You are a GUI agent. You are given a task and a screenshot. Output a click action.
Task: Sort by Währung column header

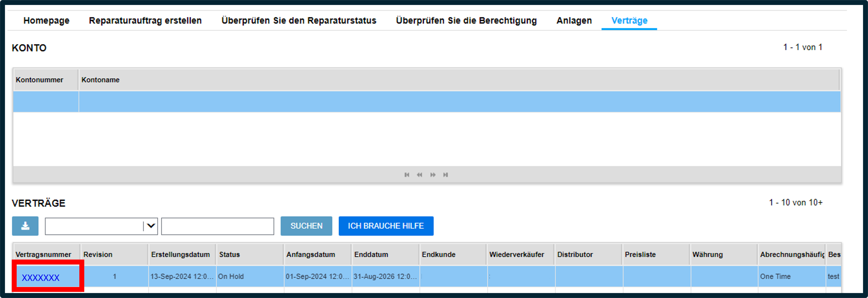point(724,255)
